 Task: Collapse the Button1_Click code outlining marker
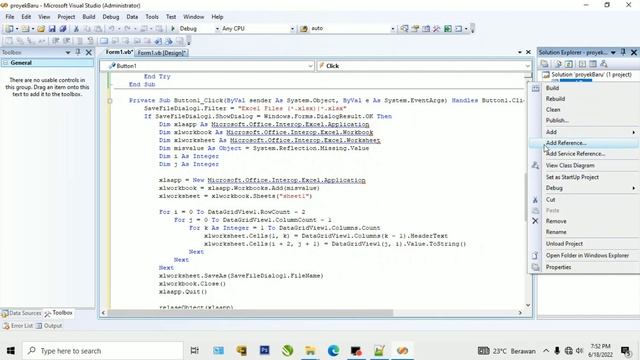[110, 100]
